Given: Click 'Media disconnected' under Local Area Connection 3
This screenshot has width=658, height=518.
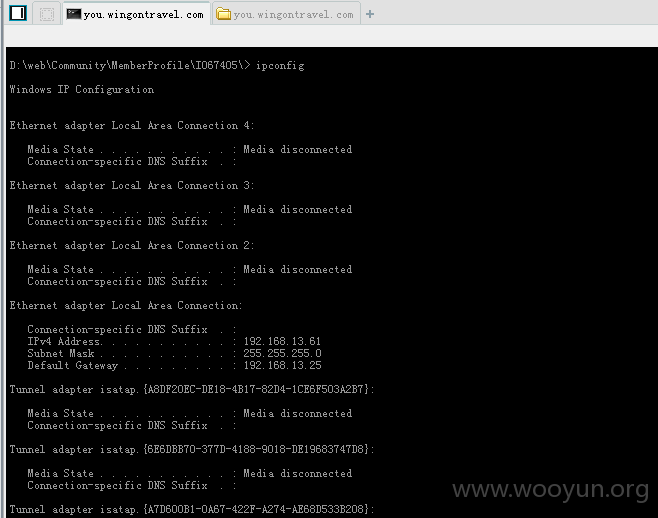Looking at the screenshot, I should point(298,209).
